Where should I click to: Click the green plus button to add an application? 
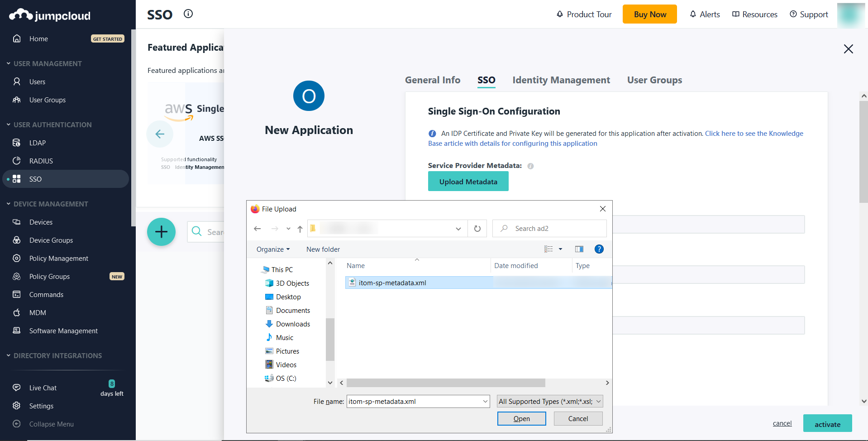[x=161, y=231]
